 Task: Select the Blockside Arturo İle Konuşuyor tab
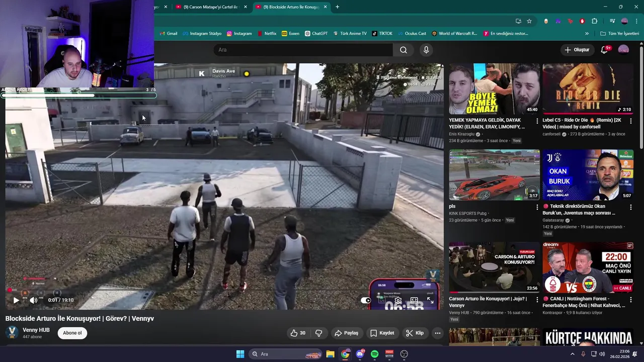[291, 7]
